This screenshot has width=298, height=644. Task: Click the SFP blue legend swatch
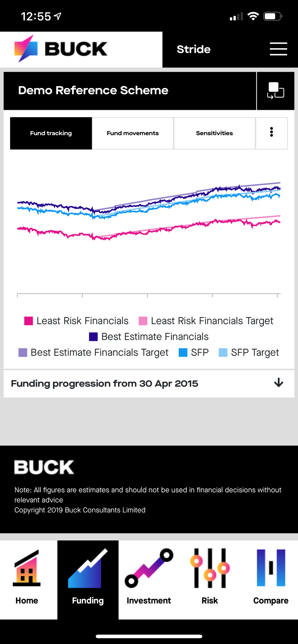click(x=183, y=353)
